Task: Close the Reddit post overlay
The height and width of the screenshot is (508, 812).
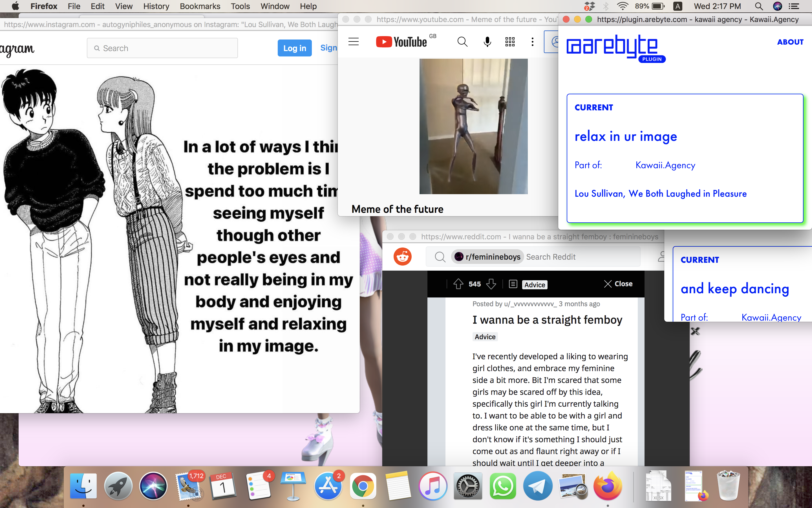Action: point(618,284)
